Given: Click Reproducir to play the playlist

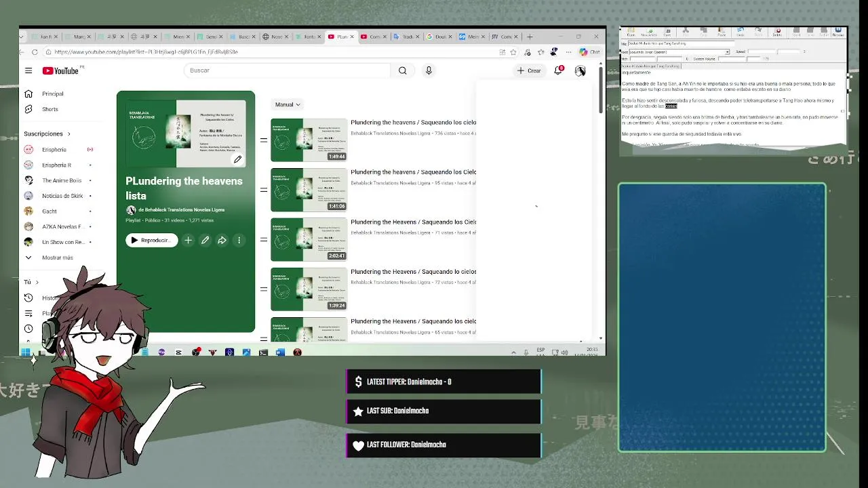Looking at the screenshot, I should (x=152, y=240).
